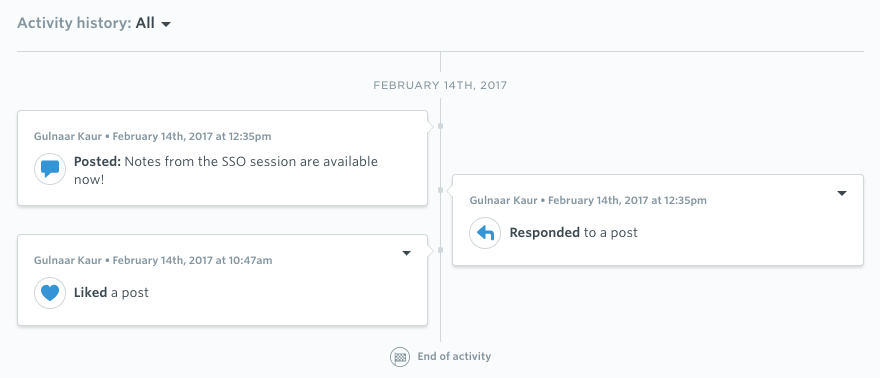Click the timeline dot beside the Posted card

tap(441, 126)
